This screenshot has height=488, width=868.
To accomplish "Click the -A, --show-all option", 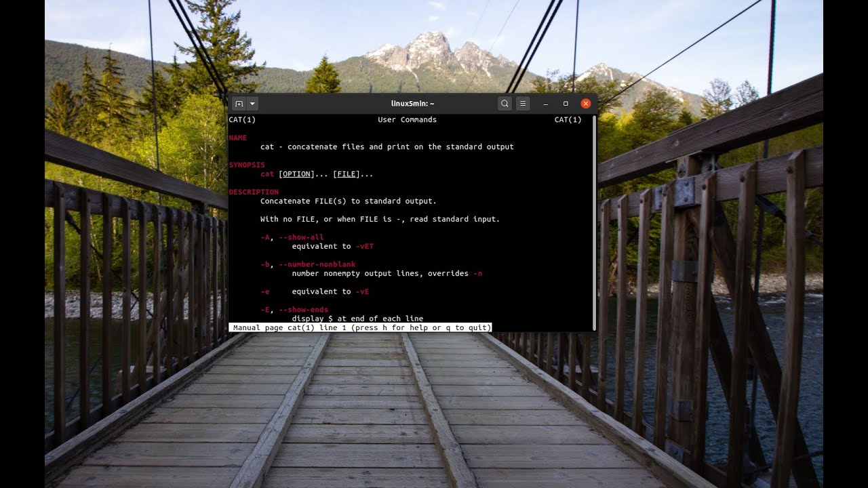I will tap(292, 237).
